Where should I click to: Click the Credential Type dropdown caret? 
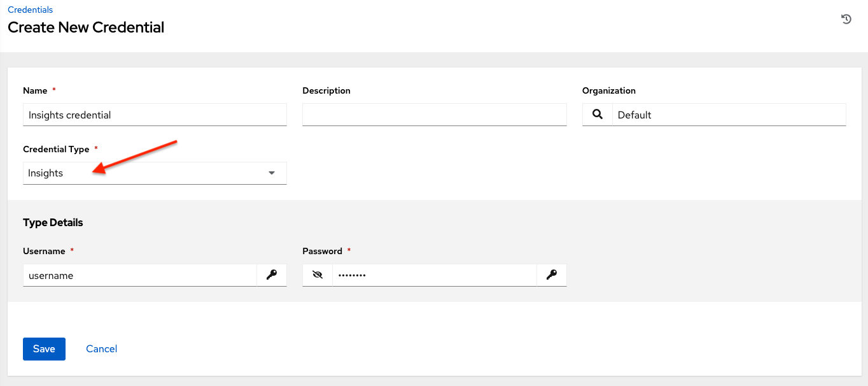click(271, 173)
